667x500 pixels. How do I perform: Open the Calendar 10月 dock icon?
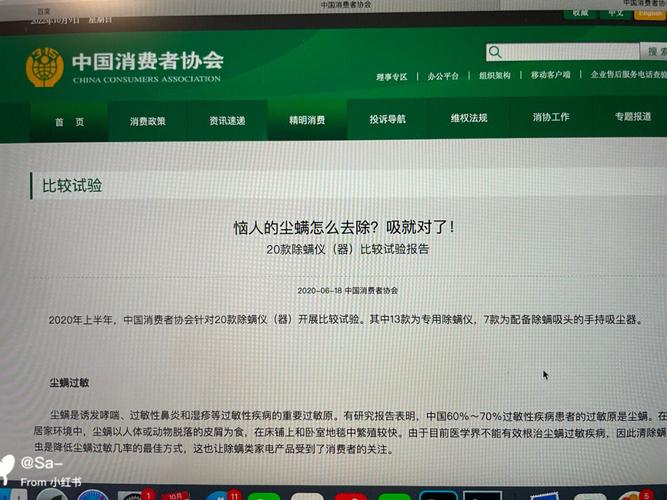(175, 496)
